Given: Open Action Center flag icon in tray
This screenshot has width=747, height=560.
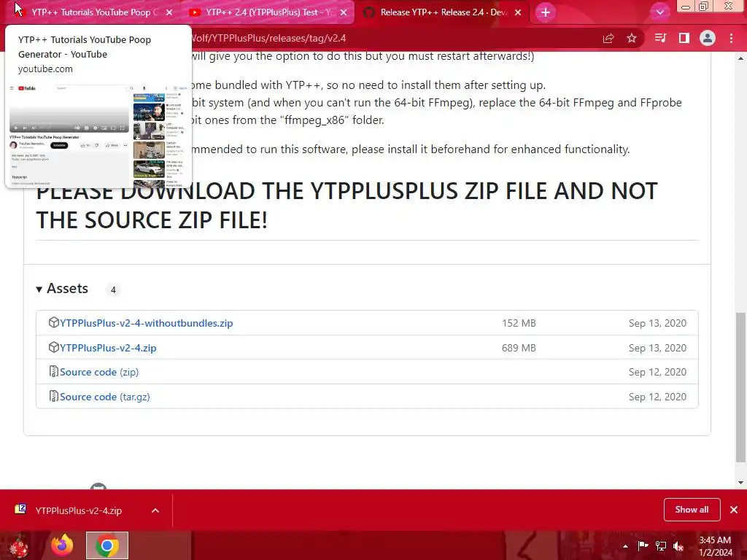Looking at the screenshot, I should [x=643, y=545].
